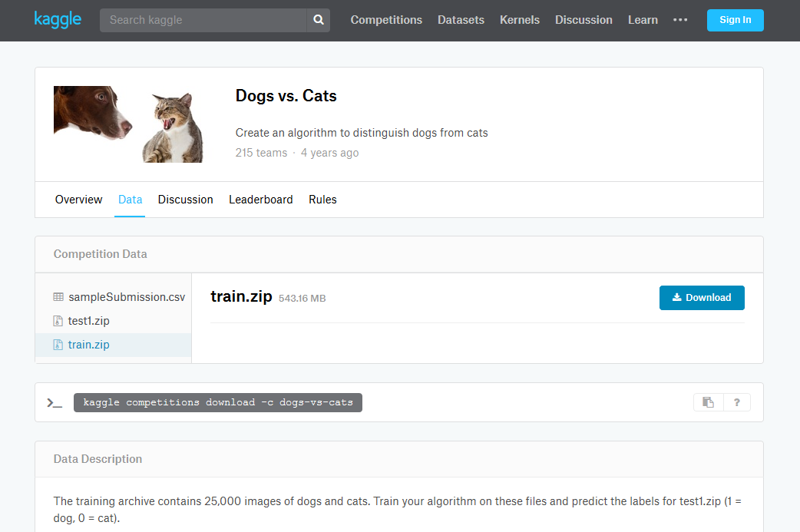This screenshot has width=800, height=532.
Task: Click the dogs-vs-cats download command text
Action: coord(218,402)
